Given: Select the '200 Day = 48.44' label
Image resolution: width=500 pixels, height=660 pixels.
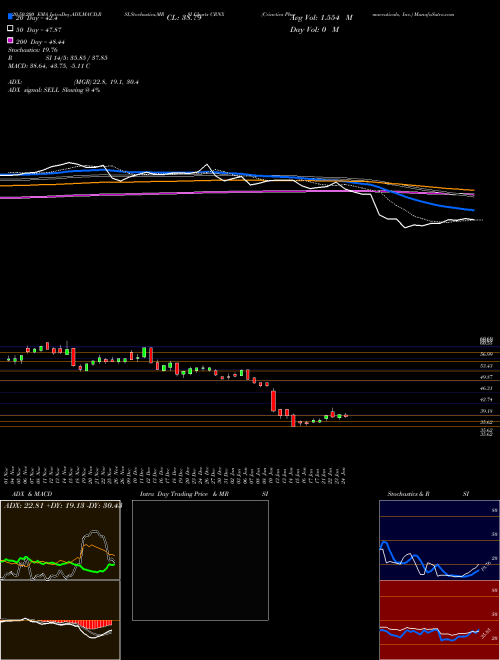Looking at the screenshot, I should [x=40, y=41].
